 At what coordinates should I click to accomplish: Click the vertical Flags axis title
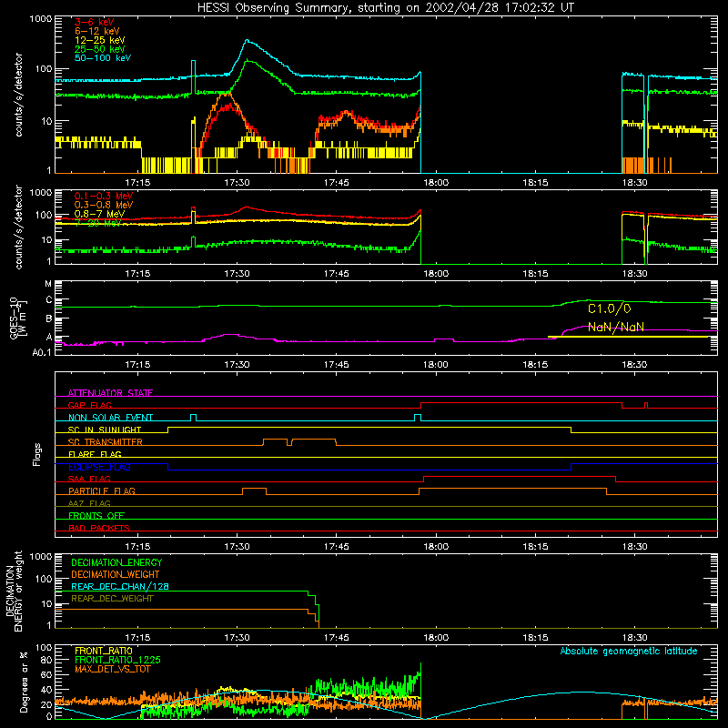(x=37, y=454)
